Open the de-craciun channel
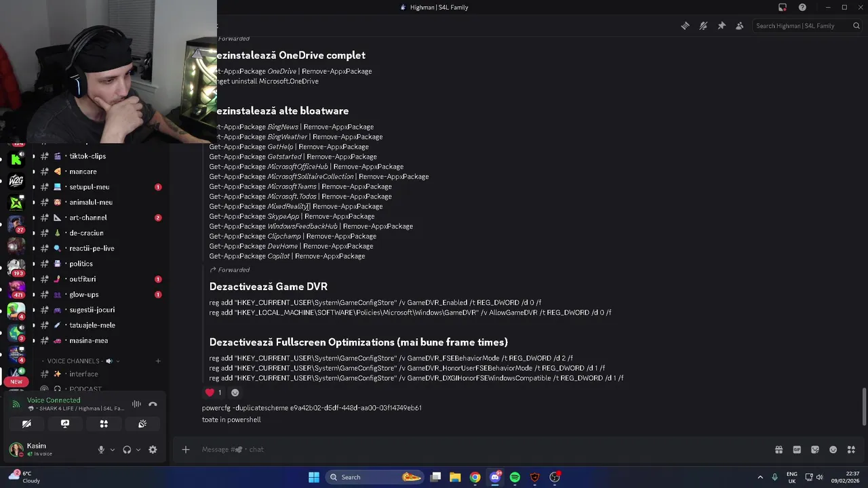 point(86,233)
